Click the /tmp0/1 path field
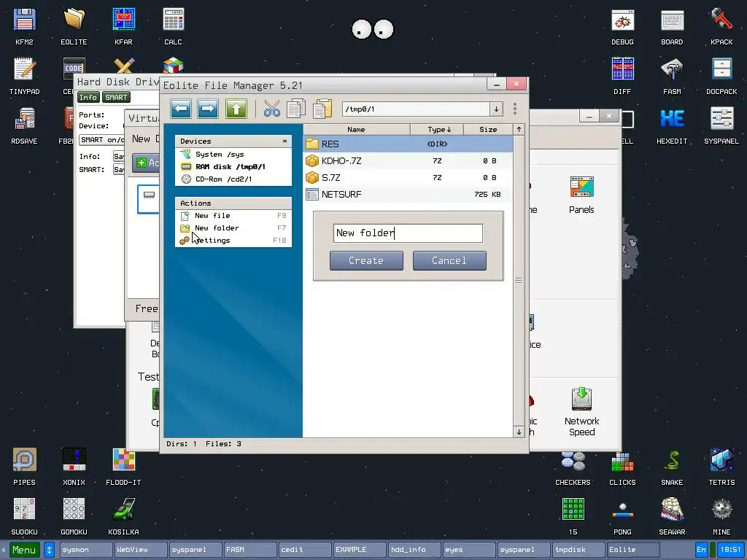The image size is (747, 560). point(415,109)
